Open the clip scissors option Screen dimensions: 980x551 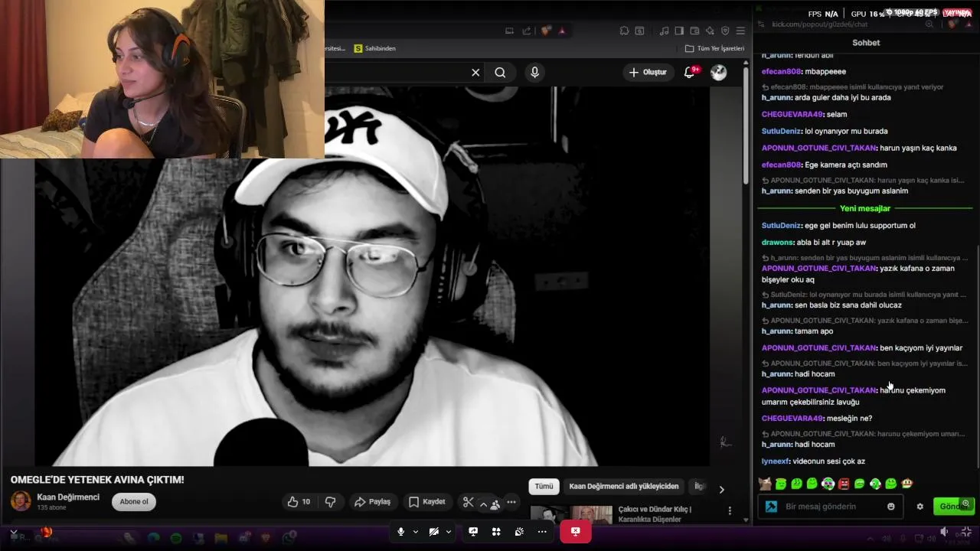[x=468, y=502]
